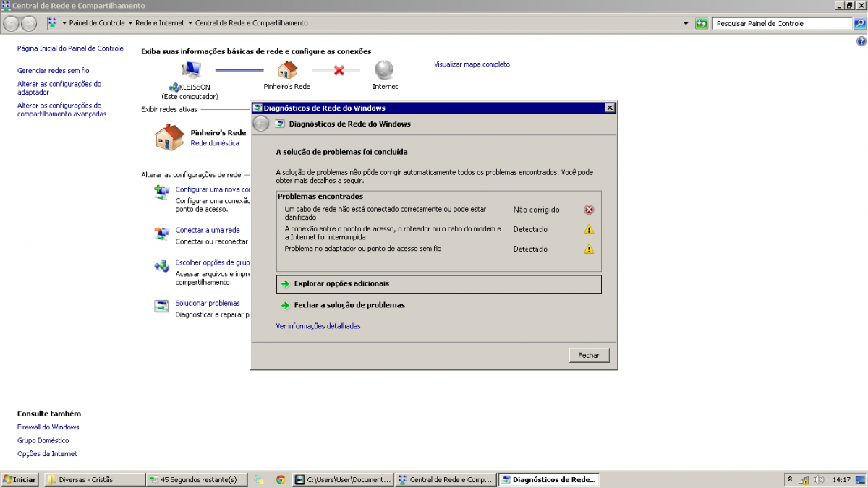The width and height of the screenshot is (868, 488).
Task: Open Google Chrome from the taskbar
Action: point(280,479)
